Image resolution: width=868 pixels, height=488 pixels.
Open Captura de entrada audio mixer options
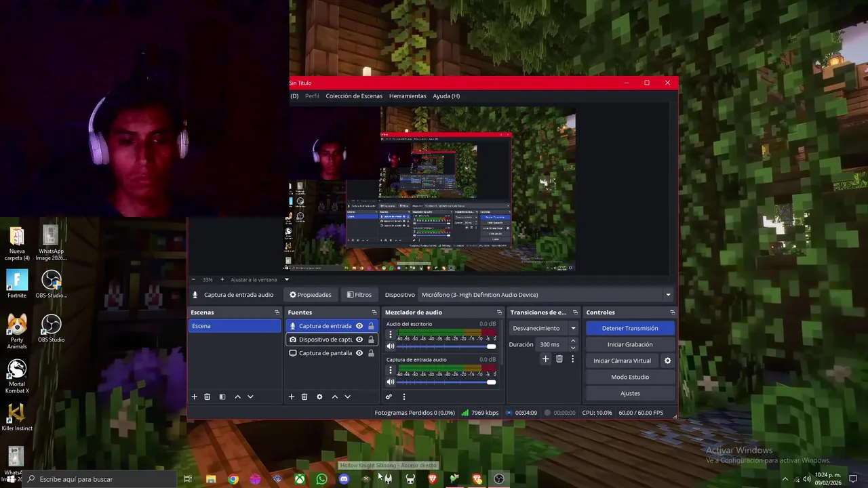(x=390, y=370)
